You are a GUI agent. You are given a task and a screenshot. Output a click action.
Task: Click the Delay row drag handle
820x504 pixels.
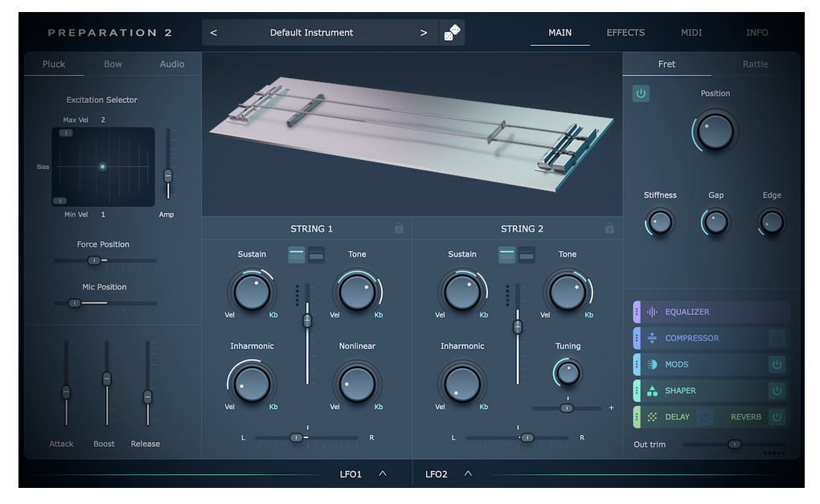pos(637,416)
